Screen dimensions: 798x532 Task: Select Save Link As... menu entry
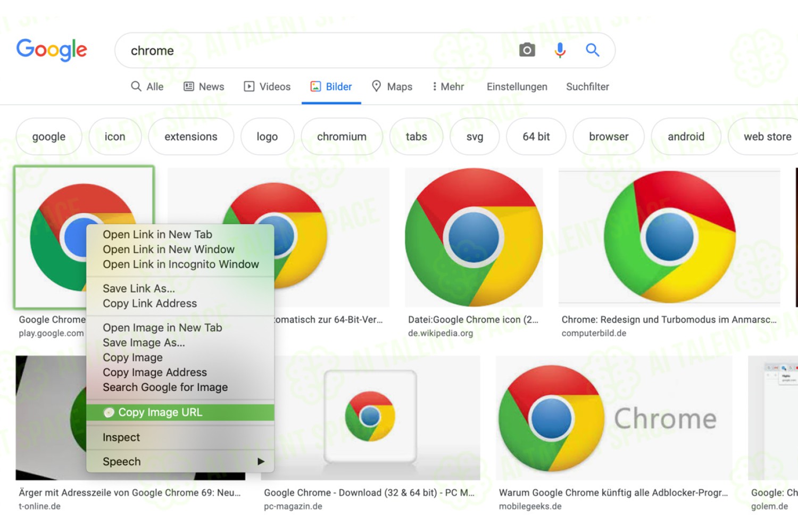pos(180,288)
